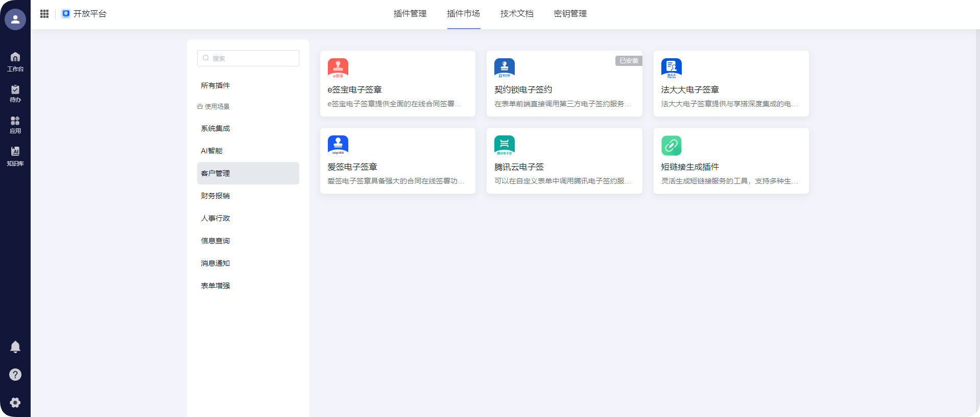Screen dimensions: 980x417
Task: Open the help question mark icon
Action: point(15,375)
